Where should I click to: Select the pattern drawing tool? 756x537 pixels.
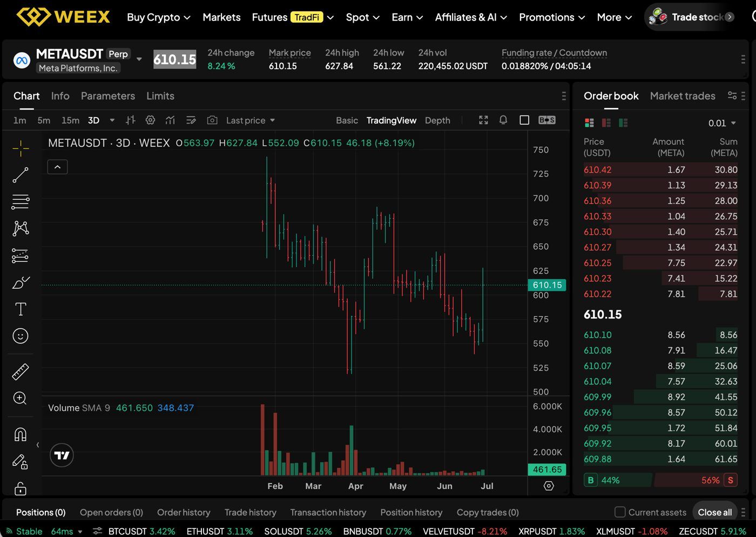coord(21,228)
